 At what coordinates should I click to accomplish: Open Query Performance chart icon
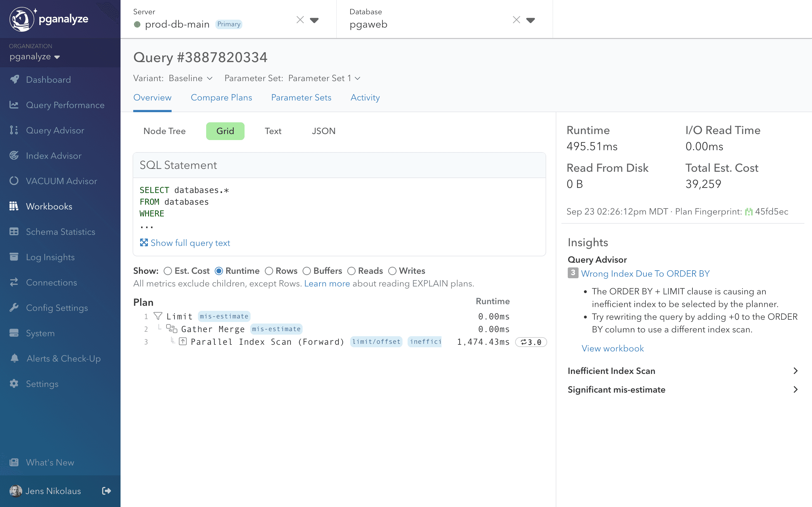[x=14, y=105]
